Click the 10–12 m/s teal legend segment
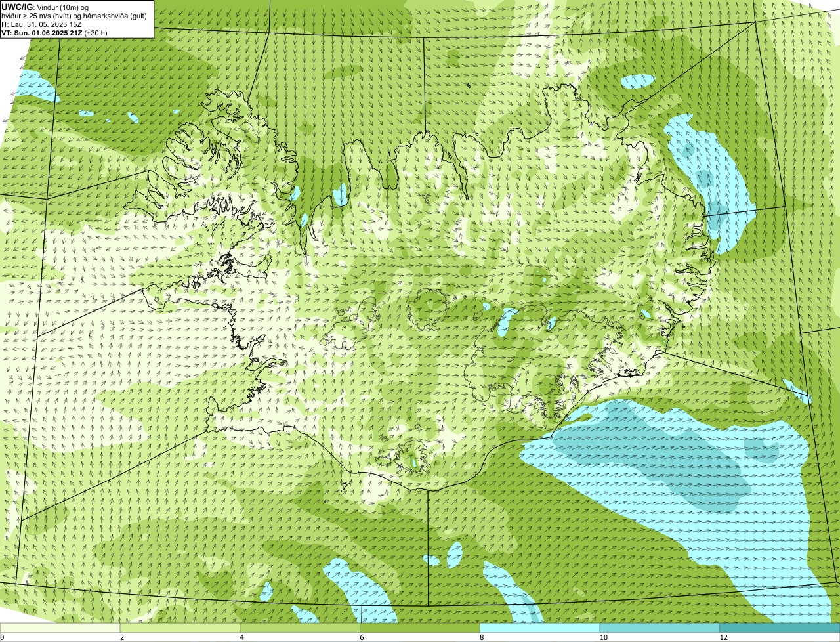Viewport: 840px width, 642px height. 660,628
